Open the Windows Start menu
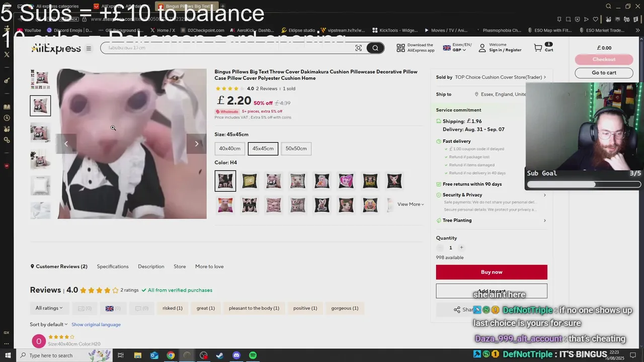 point(7,355)
